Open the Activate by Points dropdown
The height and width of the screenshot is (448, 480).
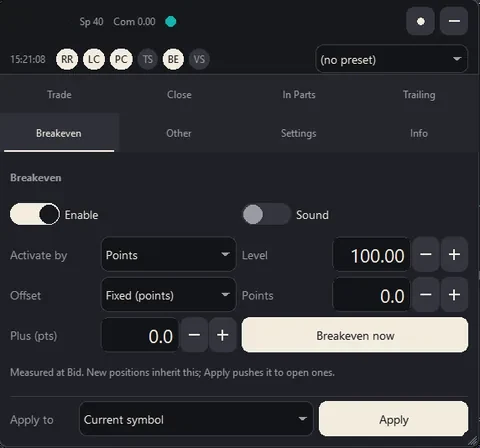click(169, 255)
